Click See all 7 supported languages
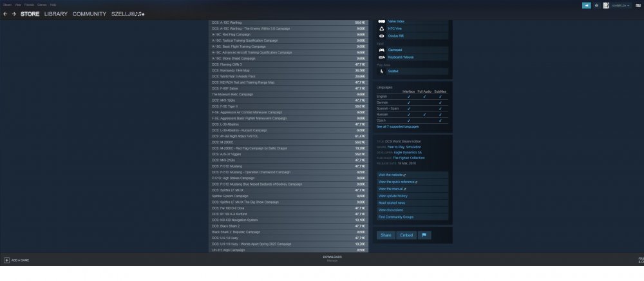Screen dimensions: 644x281 (397, 126)
